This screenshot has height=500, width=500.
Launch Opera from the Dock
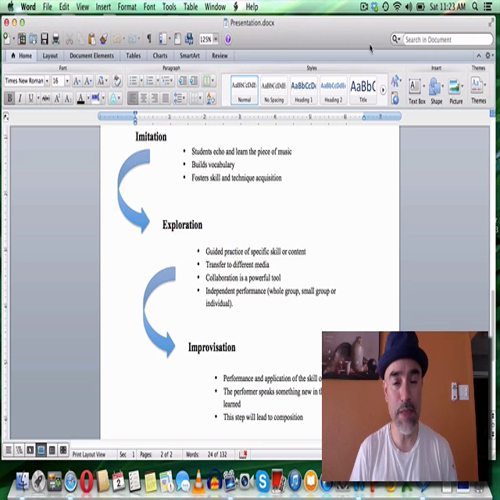click(86, 481)
